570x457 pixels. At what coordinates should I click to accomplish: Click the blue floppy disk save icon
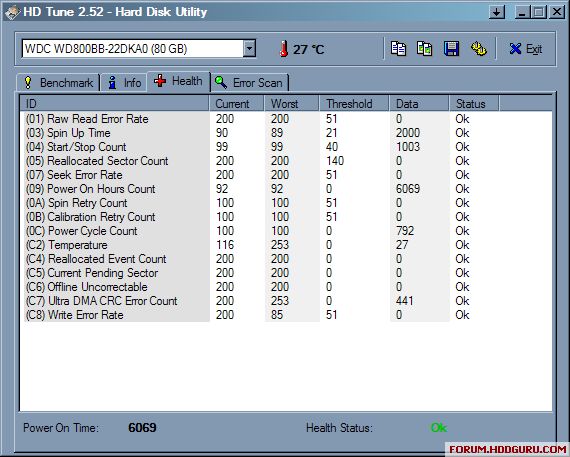[x=451, y=49]
